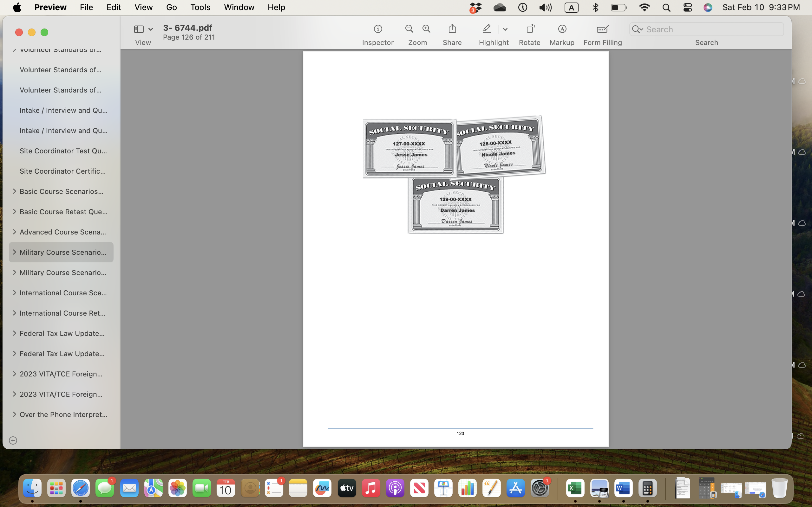812x507 pixels.
Task: Click the Search text field
Action: [x=712, y=29]
